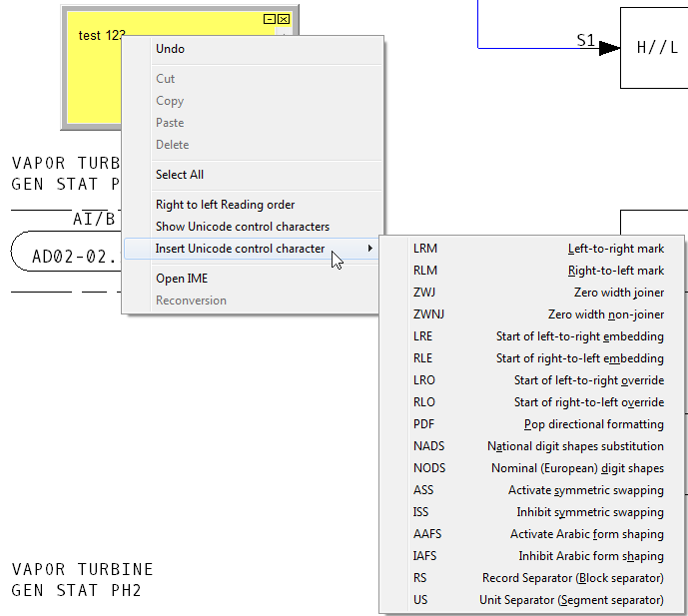Minimize the yellow note box
688x616 pixels.
click(269, 19)
